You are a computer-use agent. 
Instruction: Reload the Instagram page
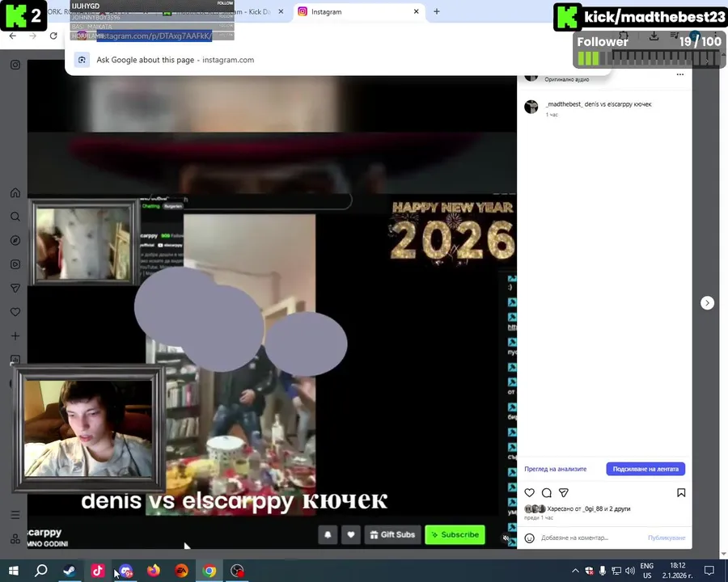[53, 36]
